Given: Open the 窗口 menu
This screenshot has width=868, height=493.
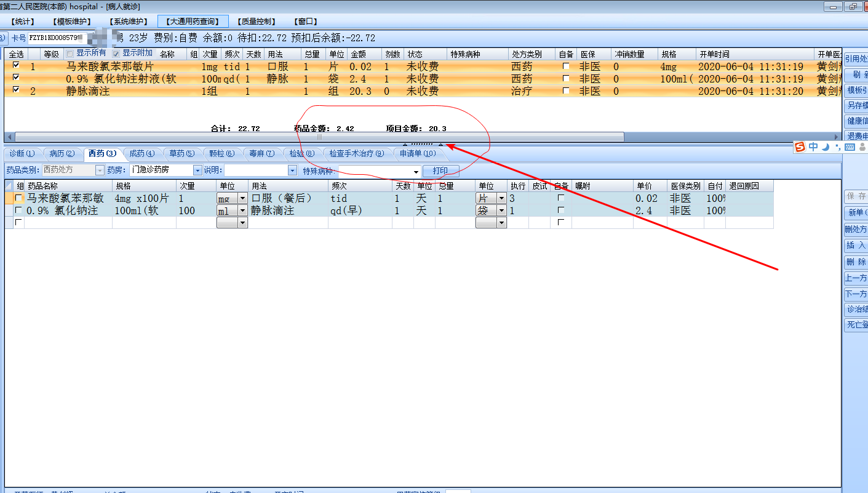Looking at the screenshot, I should tap(306, 22).
